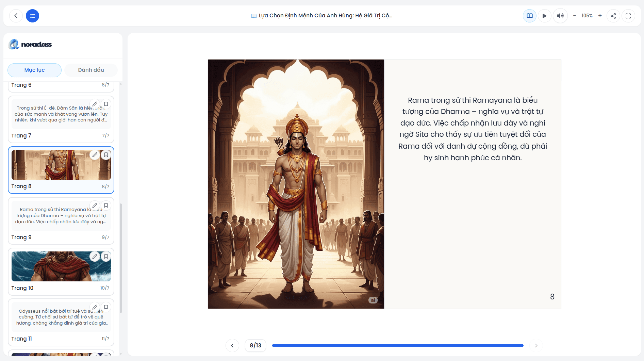Bookmark the Trang 11 card
The width and height of the screenshot is (644, 361).
[x=106, y=307]
